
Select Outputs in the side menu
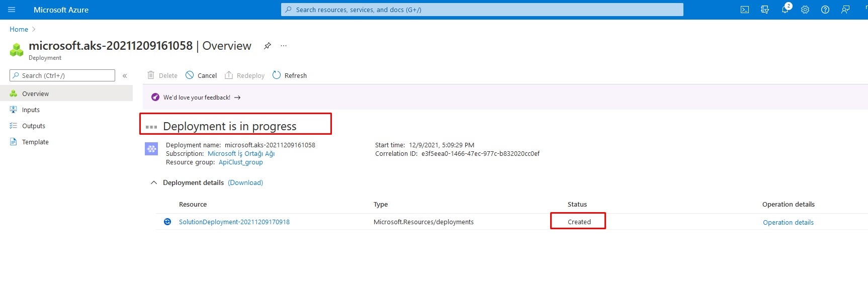coord(33,126)
